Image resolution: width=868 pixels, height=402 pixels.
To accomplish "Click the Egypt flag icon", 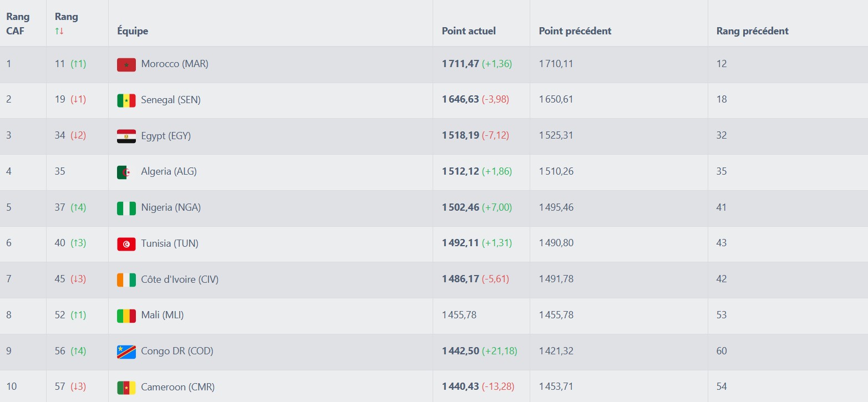I will pos(126,136).
